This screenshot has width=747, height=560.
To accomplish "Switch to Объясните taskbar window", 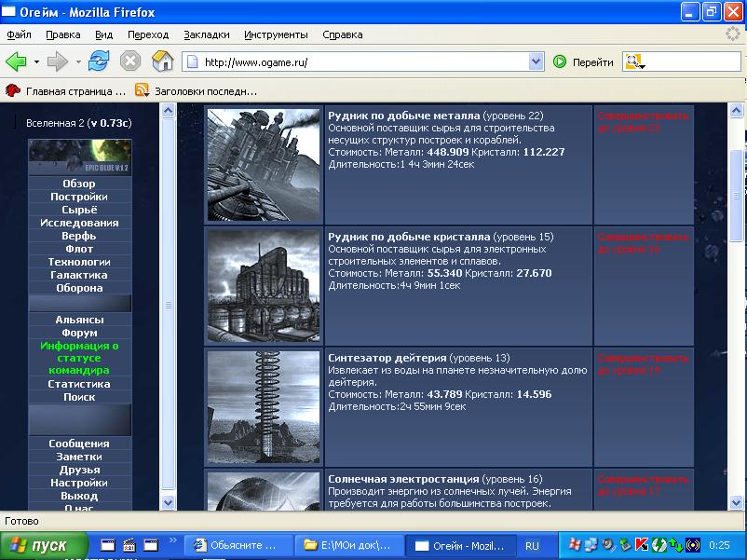I will pyautogui.click(x=238, y=545).
